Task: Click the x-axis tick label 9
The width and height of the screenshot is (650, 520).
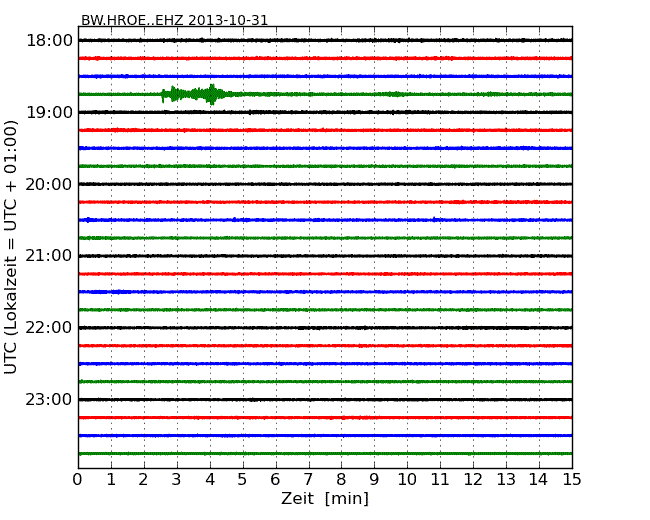Action: (374, 480)
